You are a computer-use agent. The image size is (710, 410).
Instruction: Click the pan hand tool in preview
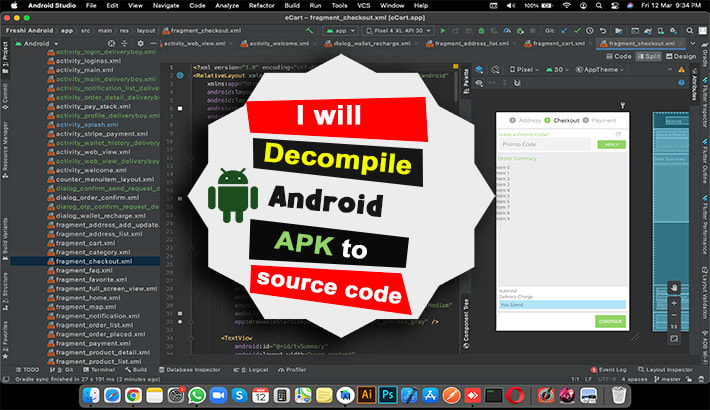click(674, 288)
